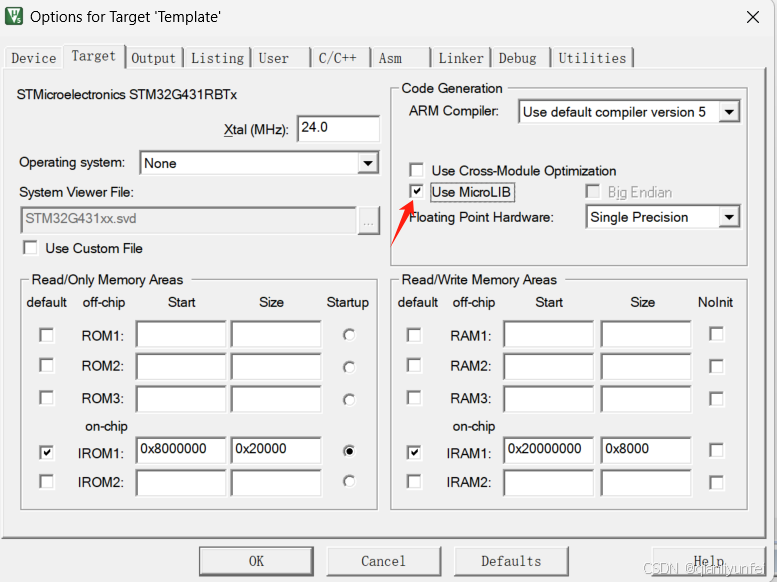This screenshot has height=582, width=777.
Task: Toggle the IRAM1 default checkbox
Action: click(414, 452)
